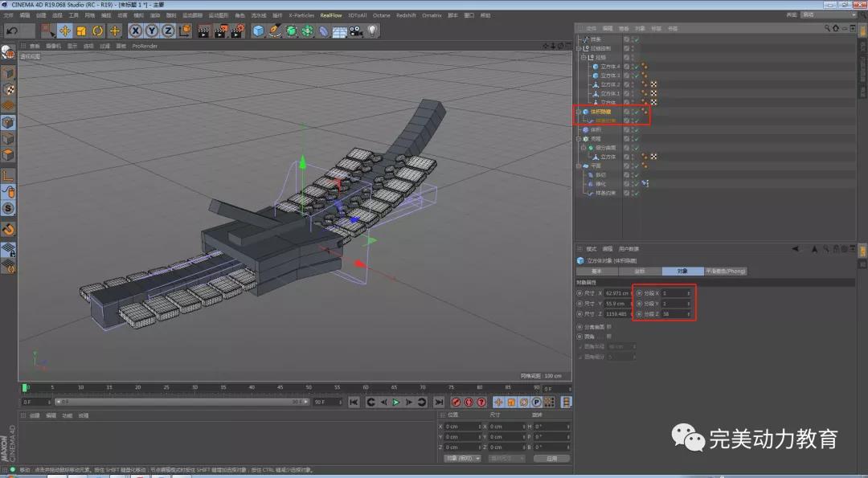This screenshot has height=478, width=868.
Task: Click the coordinate system icon
Action: (185, 31)
